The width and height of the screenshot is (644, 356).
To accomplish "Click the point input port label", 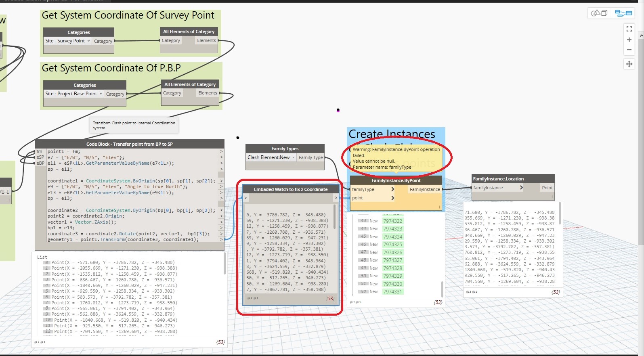I will (x=357, y=198).
